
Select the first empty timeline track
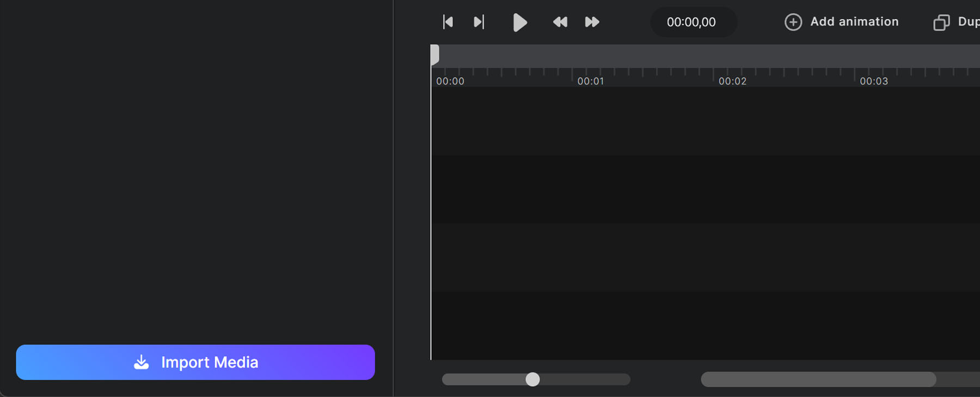(705, 121)
